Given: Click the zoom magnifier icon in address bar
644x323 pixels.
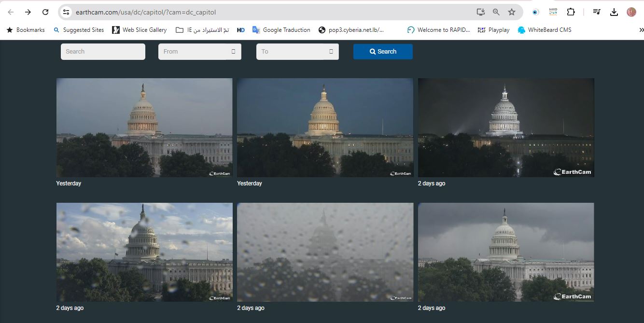Looking at the screenshot, I should coord(496,12).
